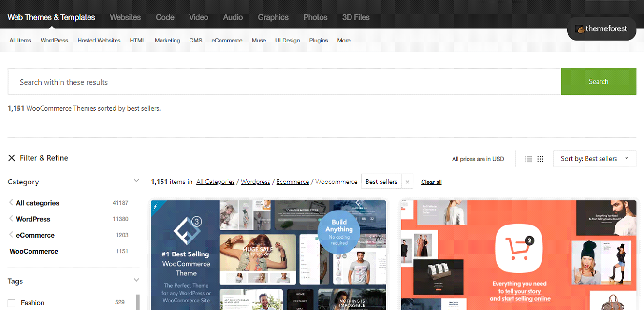
Task: Remove the Best sellers filter tag
Action: pyautogui.click(x=407, y=182)
